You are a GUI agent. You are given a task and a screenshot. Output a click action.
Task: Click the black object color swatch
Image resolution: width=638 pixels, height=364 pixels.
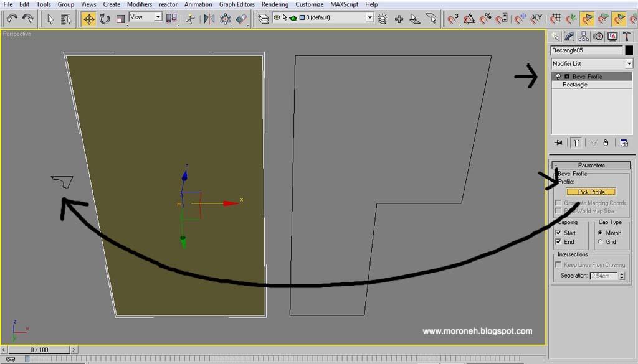pos(629,50)
